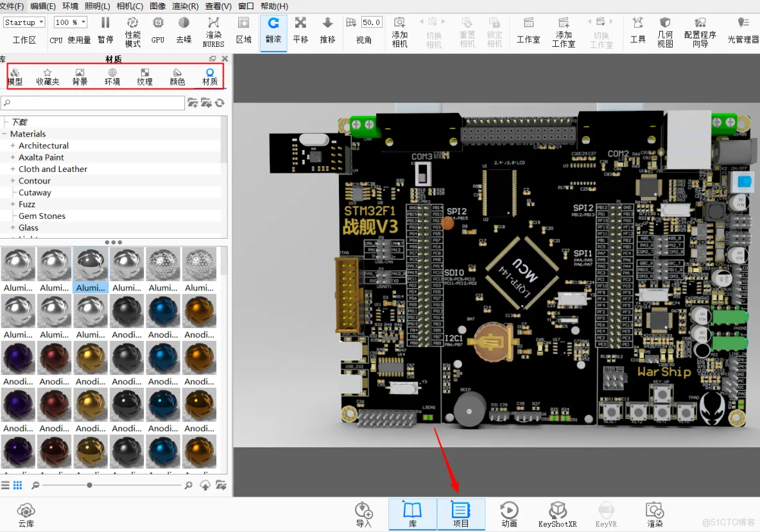The width and height of the screenshot is (760, 532).
Task: Toggle 渲染 NURBS option
Action: (213, 32)
